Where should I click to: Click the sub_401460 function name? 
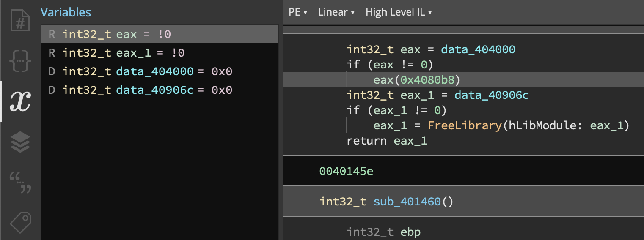point(407,202)
